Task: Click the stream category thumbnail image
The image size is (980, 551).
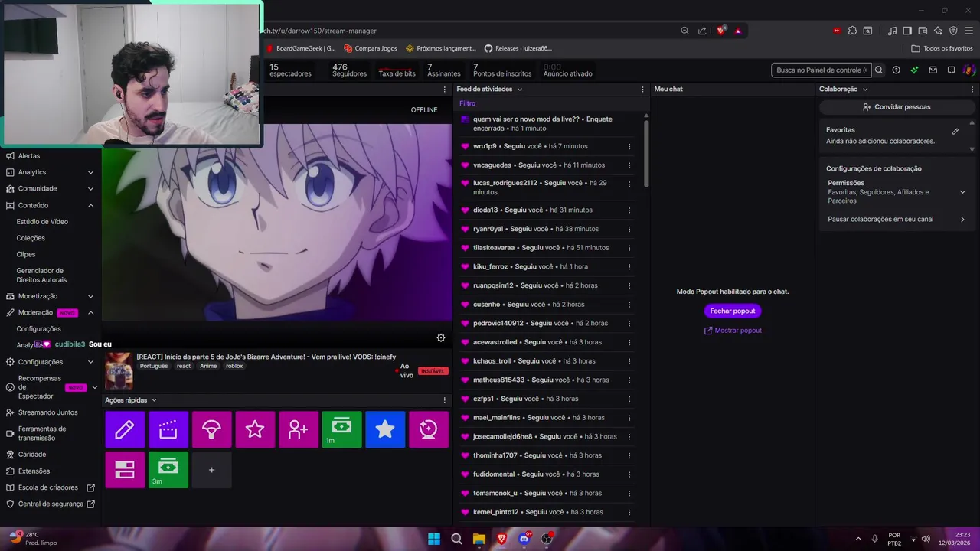Action: [119, 371]
